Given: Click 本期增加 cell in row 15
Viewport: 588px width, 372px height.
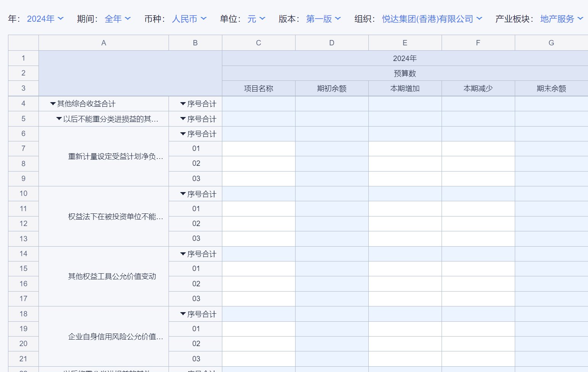Looking at the screenshot, I should point(405,269).
